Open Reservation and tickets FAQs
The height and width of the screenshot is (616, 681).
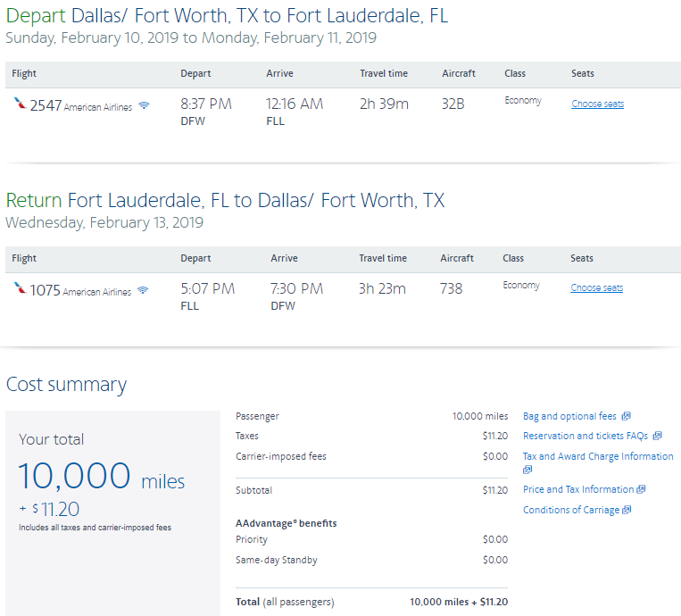click(585, 436)
